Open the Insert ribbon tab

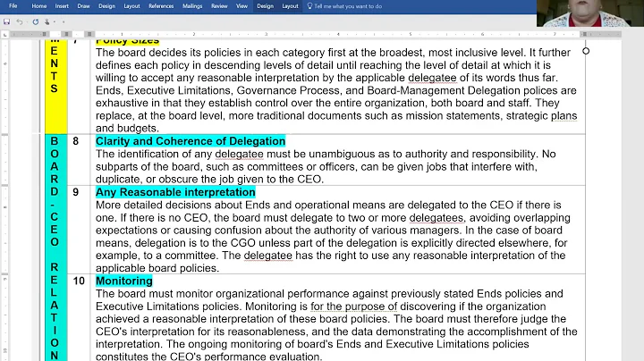[62, 6]
